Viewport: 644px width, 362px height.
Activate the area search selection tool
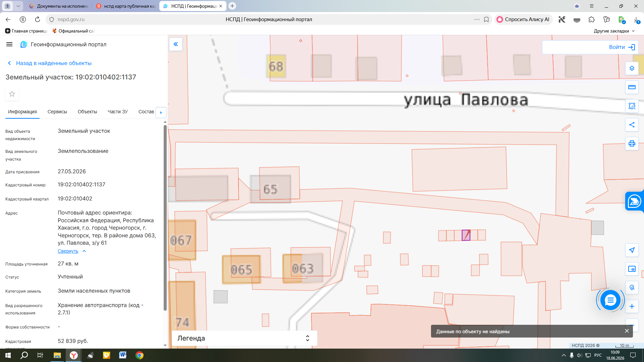(x=632, y=106)
